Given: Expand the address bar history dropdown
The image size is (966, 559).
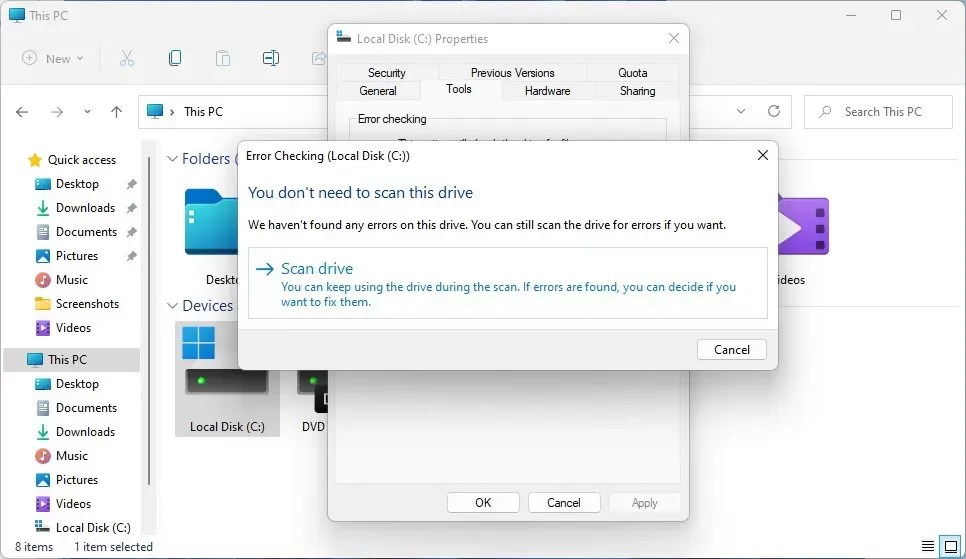Looking at the screenshot, I should pos(741,112).
